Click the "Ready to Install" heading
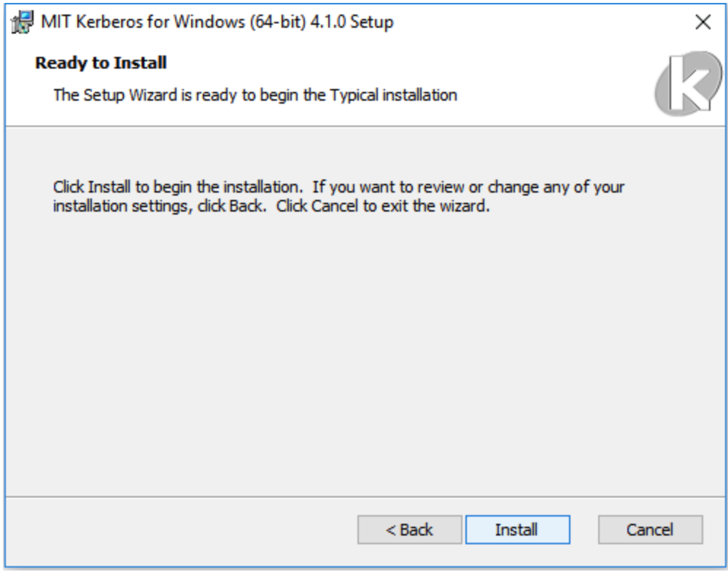 101,63
